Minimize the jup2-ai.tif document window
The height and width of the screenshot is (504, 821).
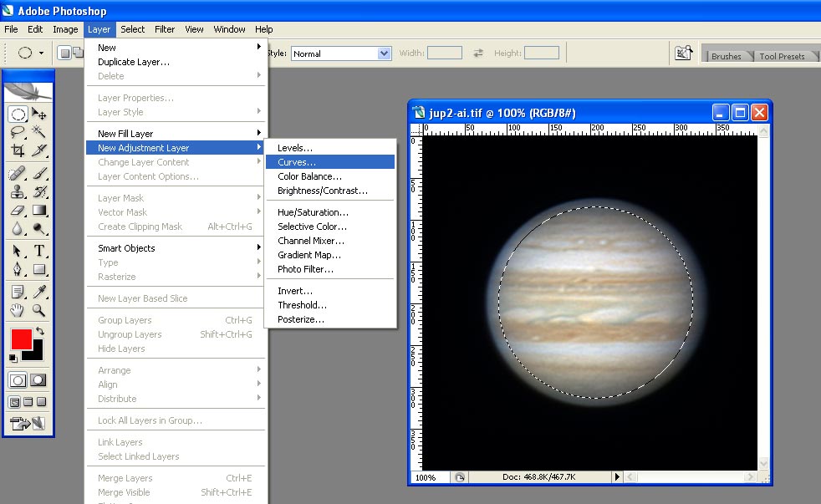tap(721, 113)
